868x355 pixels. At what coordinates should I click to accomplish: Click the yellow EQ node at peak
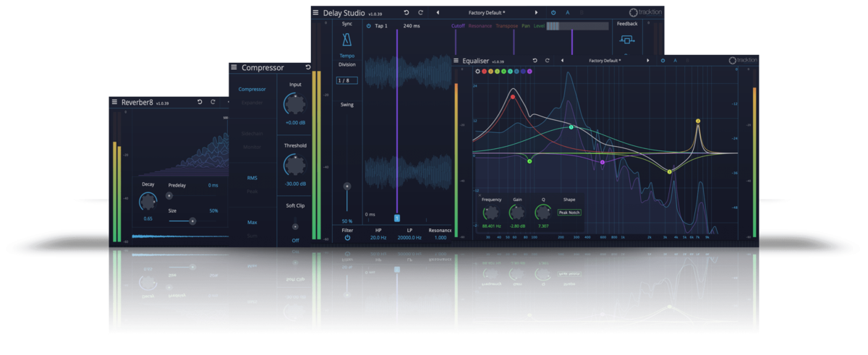click(698, 121)
